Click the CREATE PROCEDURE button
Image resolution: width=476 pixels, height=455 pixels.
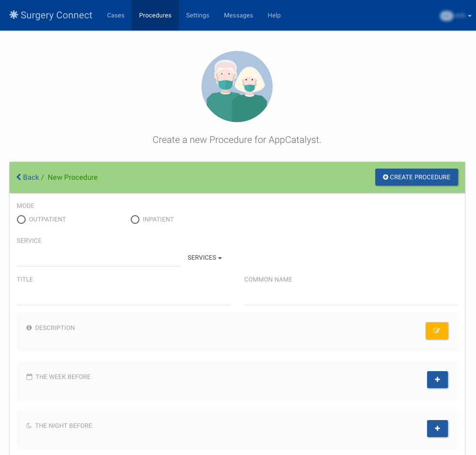pos(416,177)
